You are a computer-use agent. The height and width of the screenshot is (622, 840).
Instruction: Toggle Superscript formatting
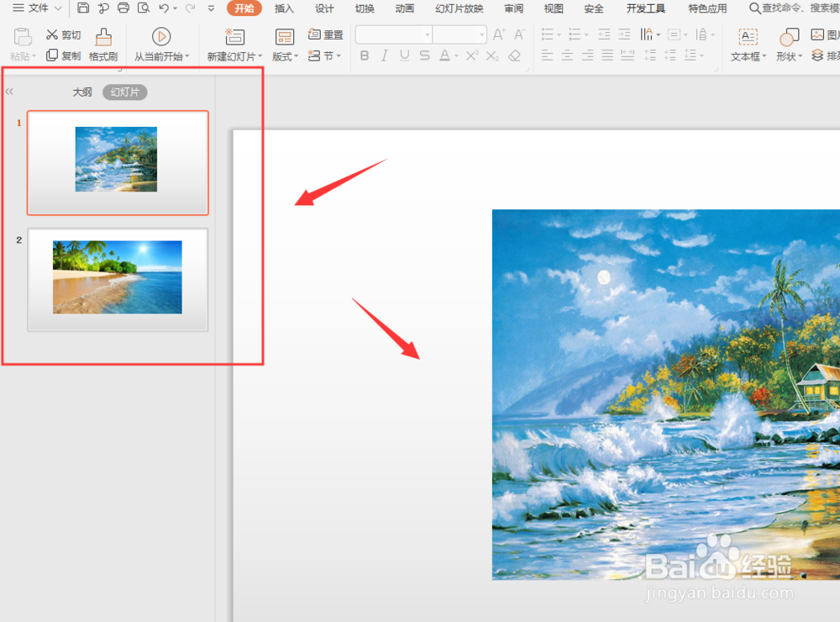tap(472, 55)
